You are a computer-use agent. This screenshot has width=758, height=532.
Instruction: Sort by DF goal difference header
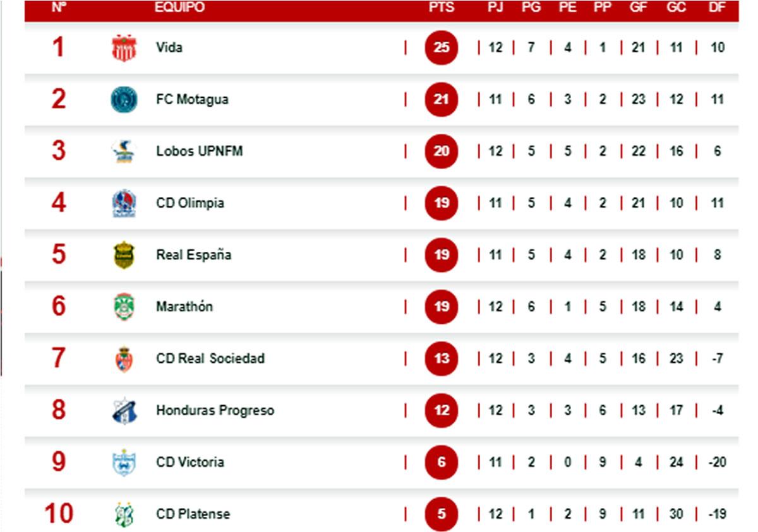coord(716,8)
